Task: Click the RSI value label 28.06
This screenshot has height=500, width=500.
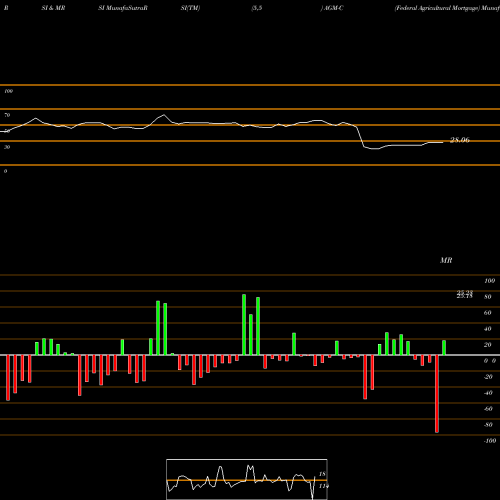Action: pyautogui.click(x=460, y=140)
